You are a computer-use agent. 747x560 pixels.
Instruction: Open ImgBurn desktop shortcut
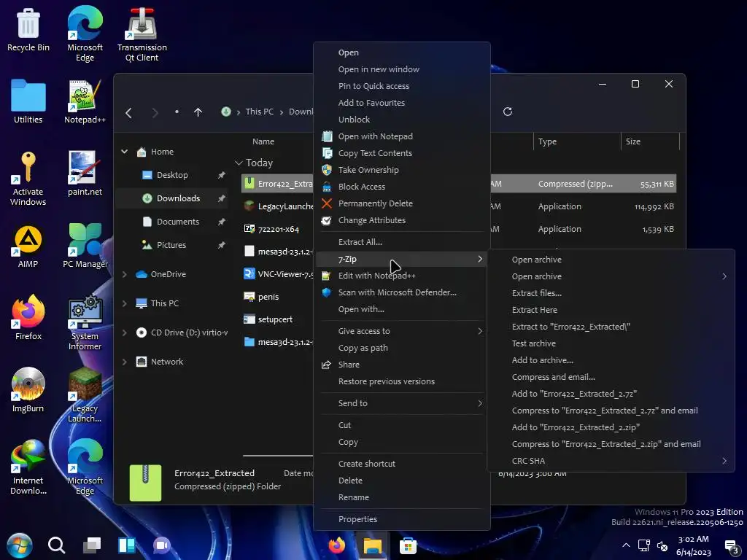(x=28, y=391)
